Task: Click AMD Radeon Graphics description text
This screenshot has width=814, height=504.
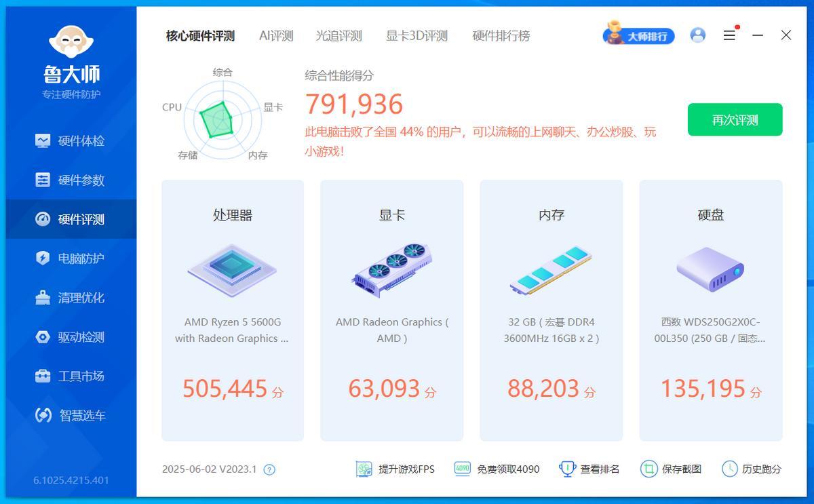Action: (x=391, y=330)
